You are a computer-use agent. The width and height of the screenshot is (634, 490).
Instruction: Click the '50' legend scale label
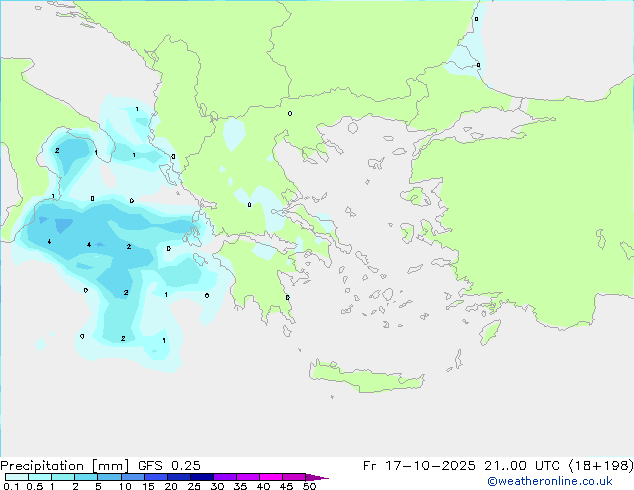click(310, 486)
